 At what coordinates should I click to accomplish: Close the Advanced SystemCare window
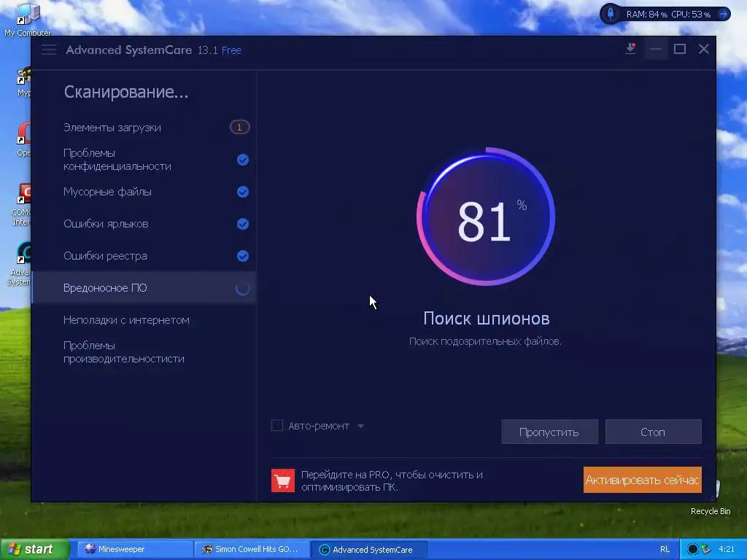[704, 49]
